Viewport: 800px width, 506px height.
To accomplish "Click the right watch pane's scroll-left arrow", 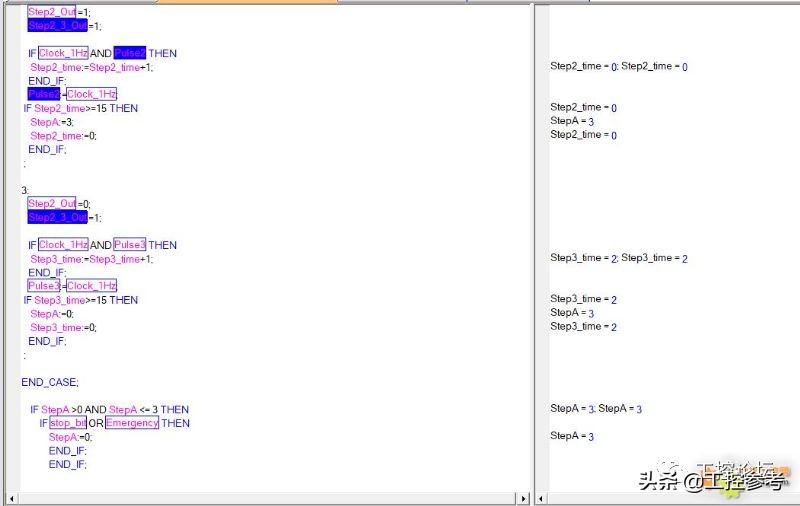I will coord(541,498).
